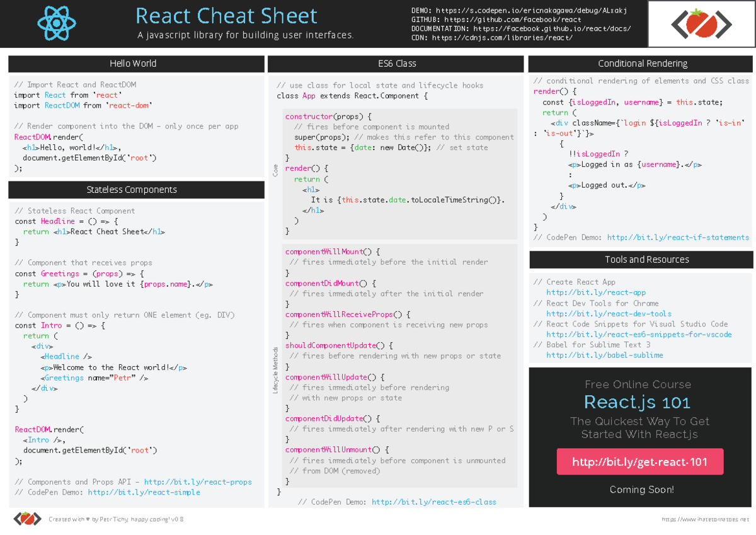Open the react-es6-class CodePen link

point(433,502)
